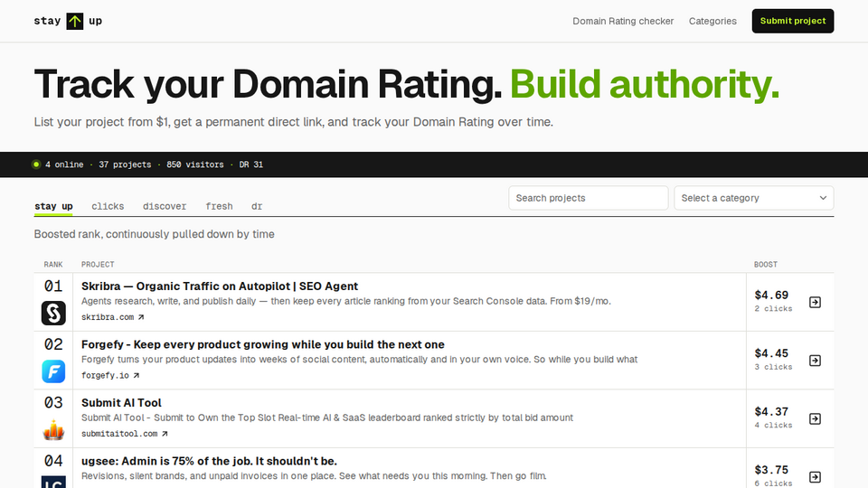868x488 pixels.
Task: Open ugsee boost arrow icon
Action: (x=815, y=477)
